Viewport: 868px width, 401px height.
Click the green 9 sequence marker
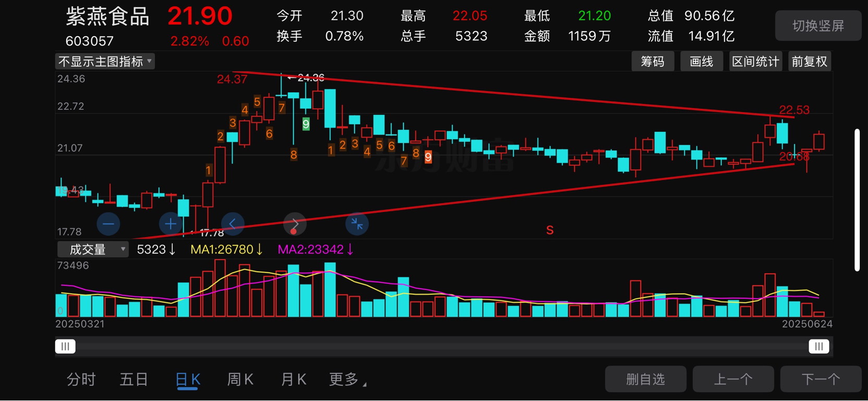tap(306, 124)
